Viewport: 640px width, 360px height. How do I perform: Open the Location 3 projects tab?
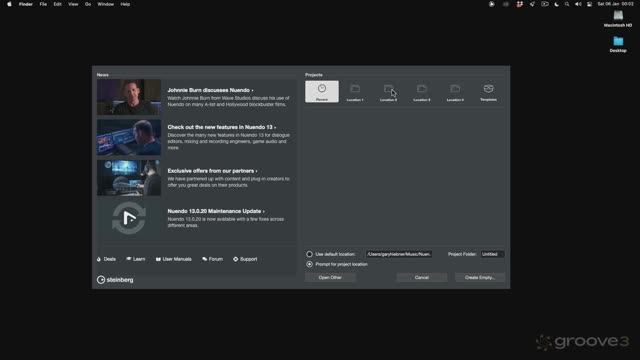coord(422,92)
